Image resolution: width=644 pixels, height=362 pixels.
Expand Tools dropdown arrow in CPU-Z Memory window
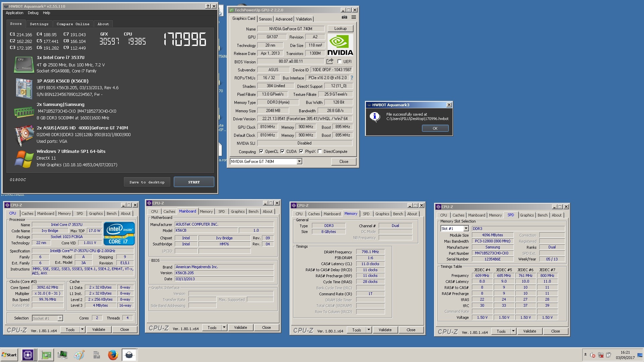click(368, 330)
